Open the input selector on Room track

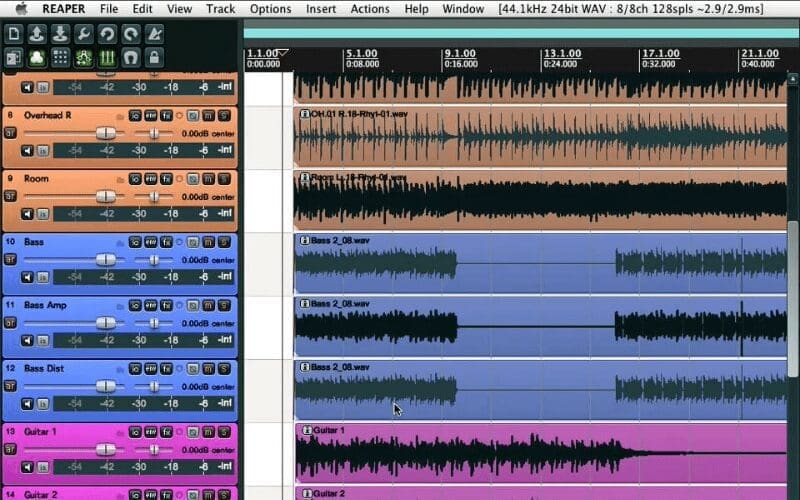click(43, 214)
